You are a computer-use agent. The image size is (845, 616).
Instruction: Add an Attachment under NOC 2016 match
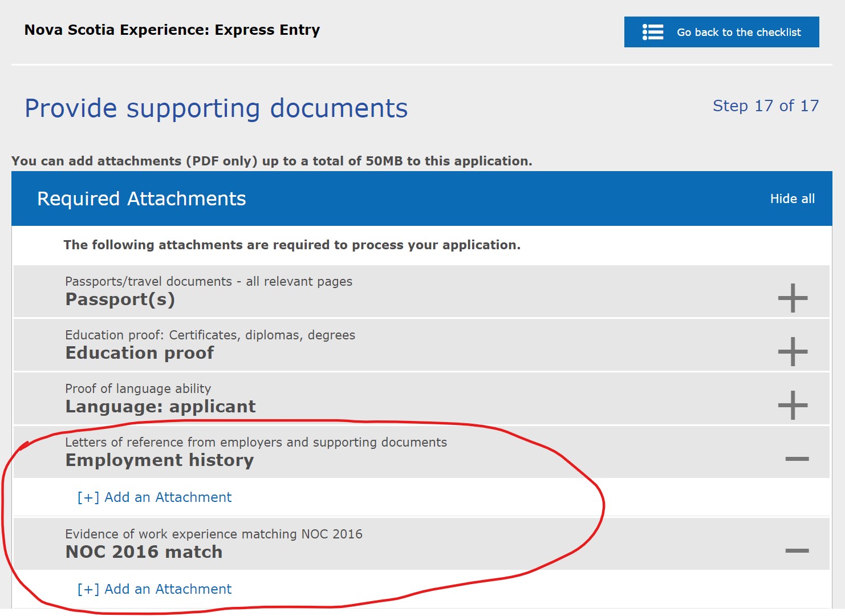[x=155, y=589]
